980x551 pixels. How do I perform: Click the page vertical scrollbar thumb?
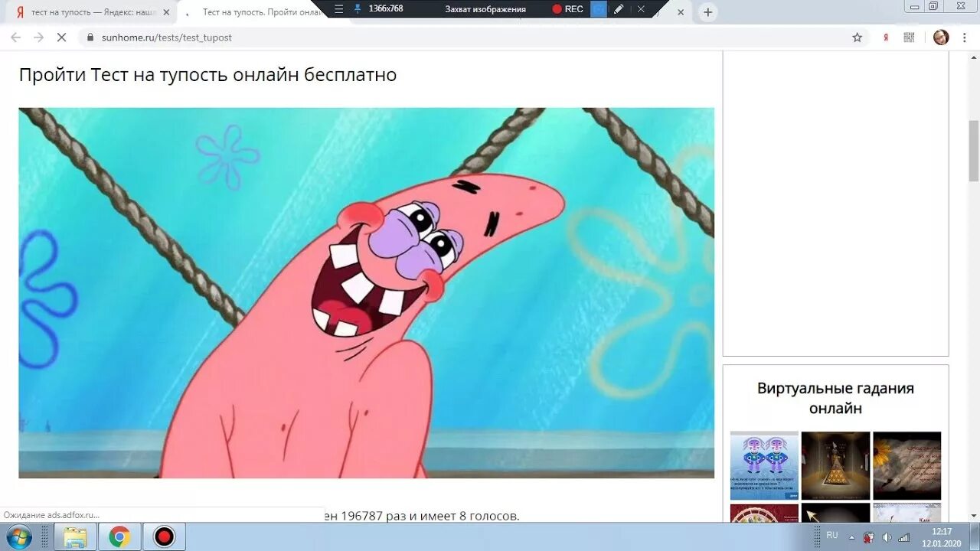coord(974,151)
